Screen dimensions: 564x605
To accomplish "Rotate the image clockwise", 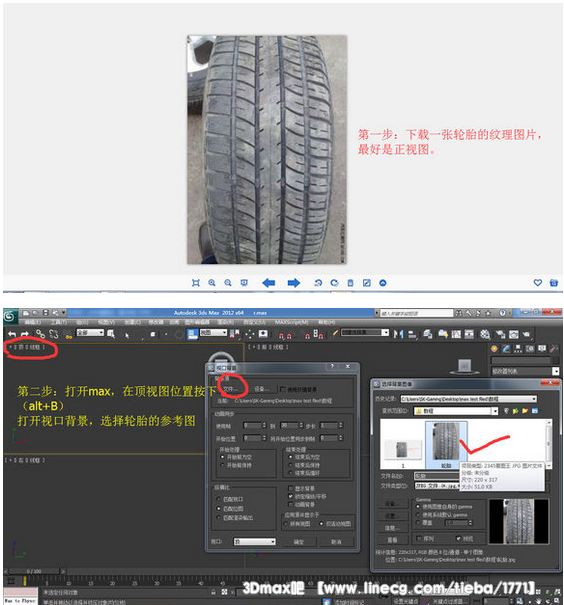I will point(334,283).
